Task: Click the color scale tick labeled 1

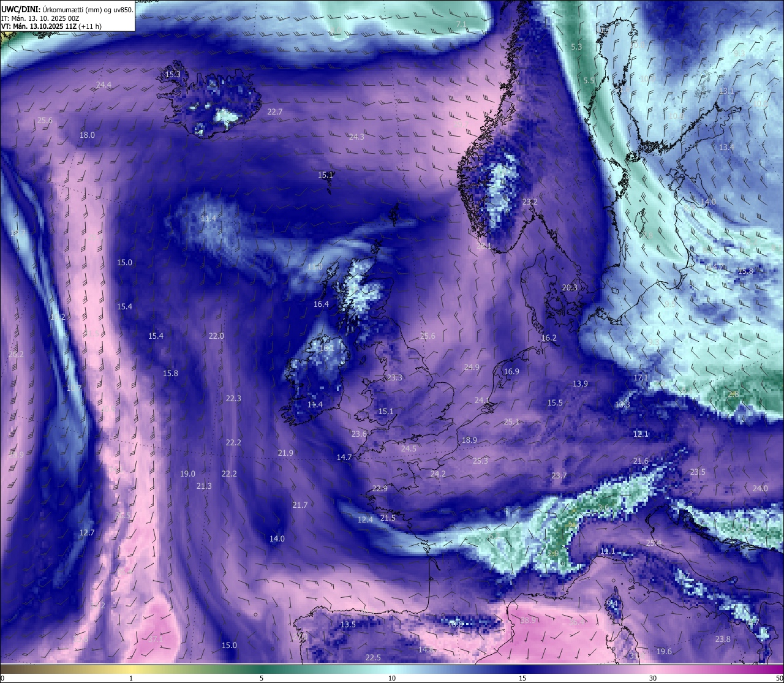Action: [x=131, y=678]
